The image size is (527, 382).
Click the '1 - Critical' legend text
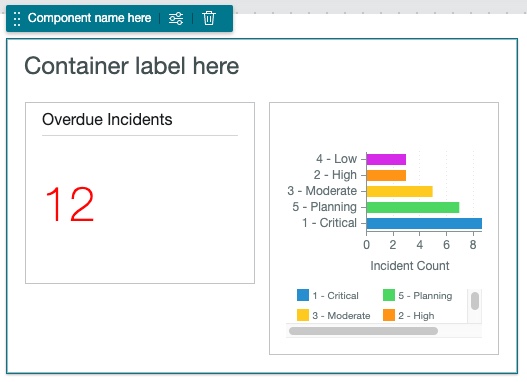coord(335,296)
